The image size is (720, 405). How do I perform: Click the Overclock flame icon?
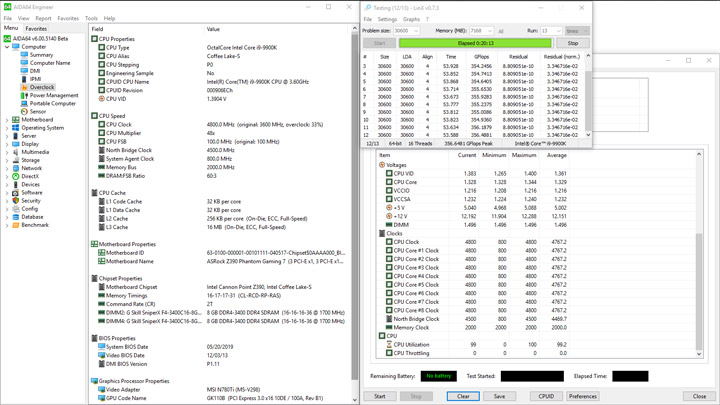pos(24,87)
